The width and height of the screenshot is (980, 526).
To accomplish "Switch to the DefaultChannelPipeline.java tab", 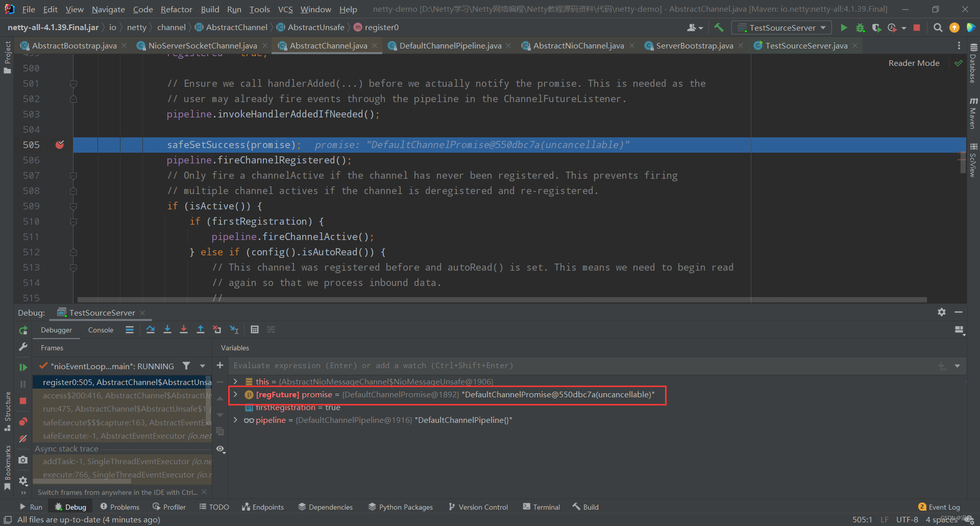I will pyautogui.click(x=450, y=45).
